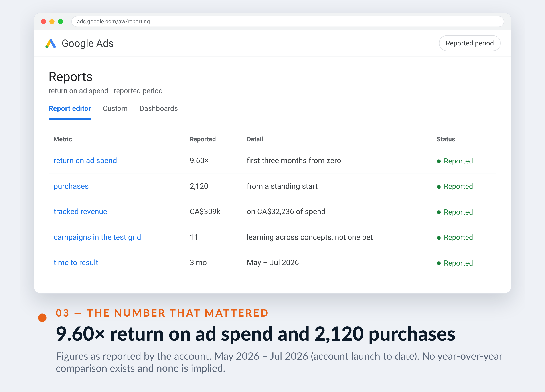The height and width of the screenshot is (392, 545).
Task: Click 'from a standing start' detail
Action: click(x=282, y=186)
